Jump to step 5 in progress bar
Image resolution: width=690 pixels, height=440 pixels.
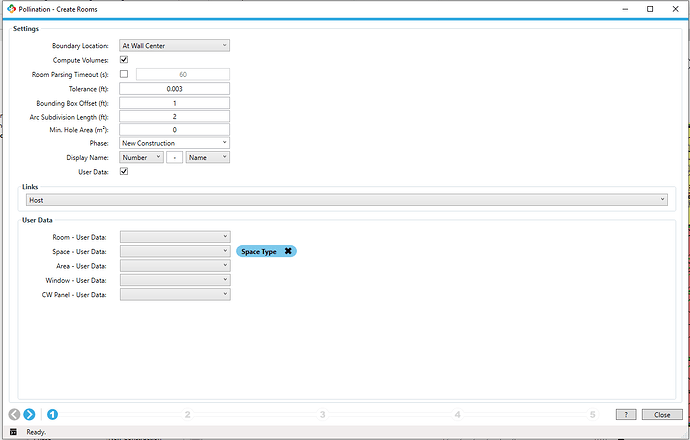(593, 414)
